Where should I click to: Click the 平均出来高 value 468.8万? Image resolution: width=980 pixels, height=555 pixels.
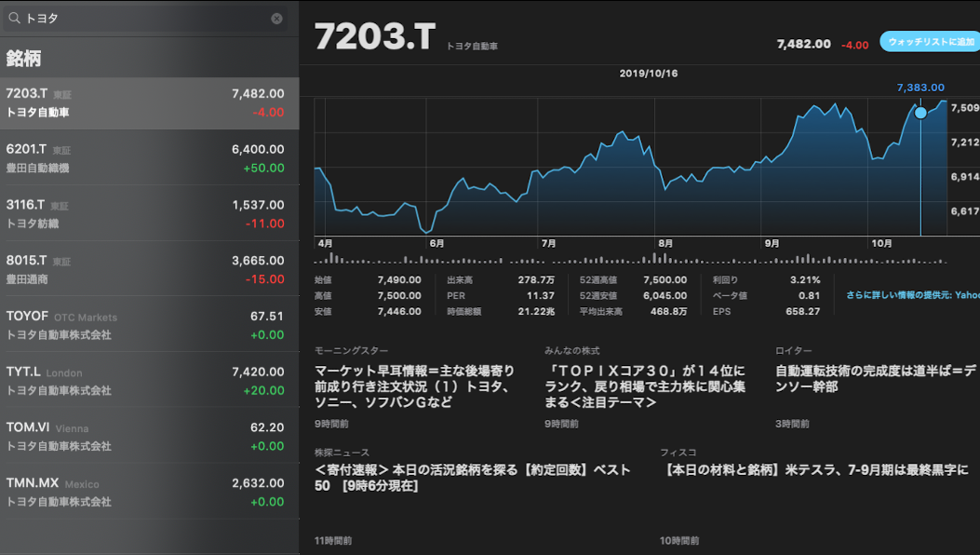click(x=668, y=311)
